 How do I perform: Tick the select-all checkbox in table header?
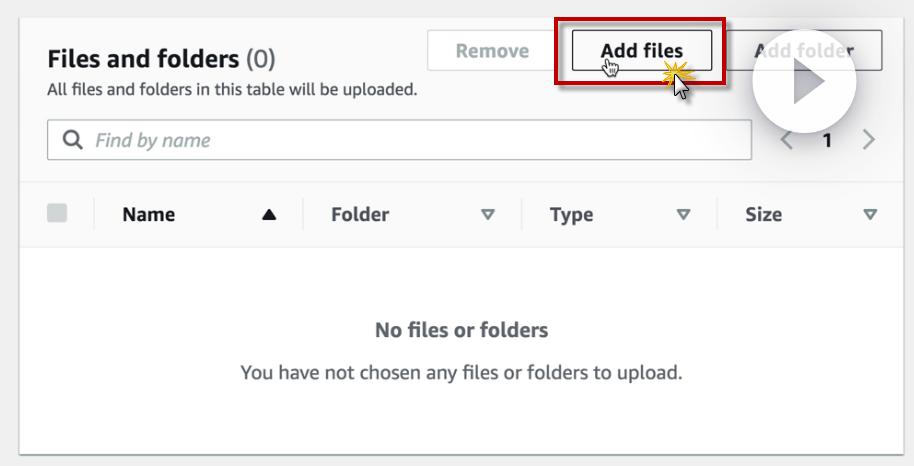[57, 214]
